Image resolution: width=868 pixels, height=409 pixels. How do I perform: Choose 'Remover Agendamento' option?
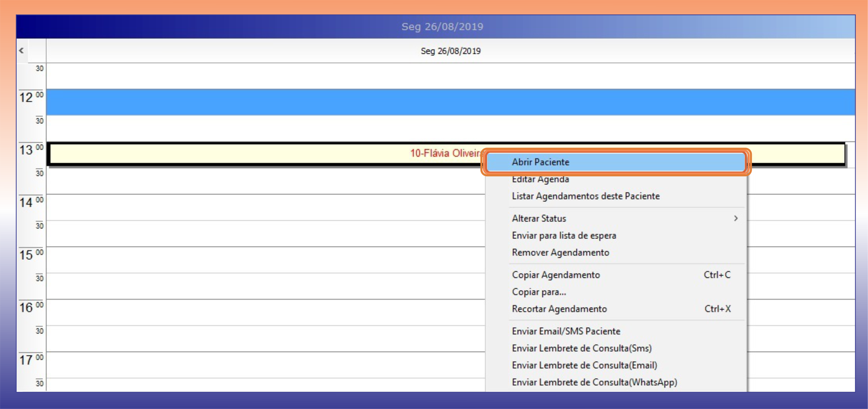tap(560, 252)
